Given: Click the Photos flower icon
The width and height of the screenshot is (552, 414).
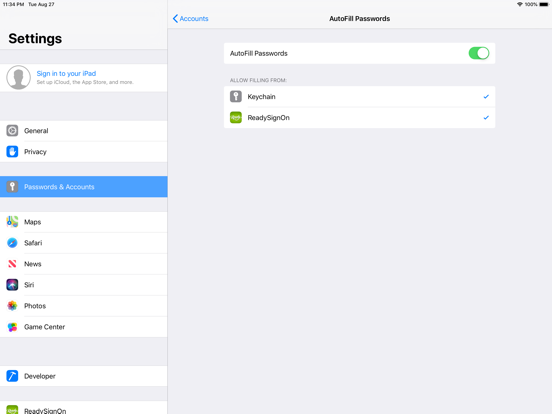Looking at the screenshot, I should (x=12, y=306).
